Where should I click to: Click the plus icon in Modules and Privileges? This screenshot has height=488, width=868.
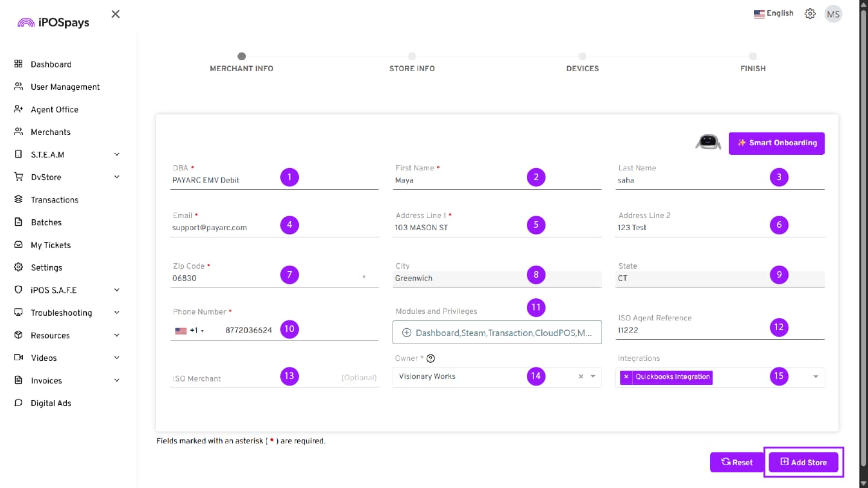pyautogui.click(x=406, y=333)
